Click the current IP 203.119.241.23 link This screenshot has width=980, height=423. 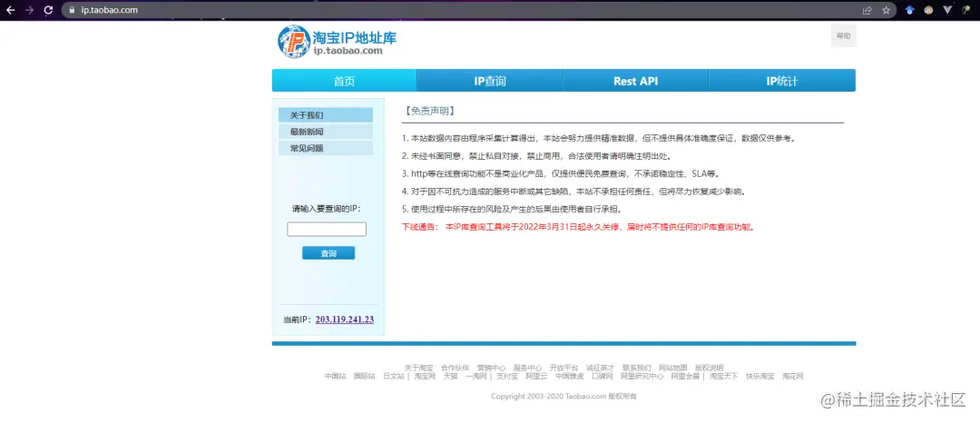[x=345, y=320]
